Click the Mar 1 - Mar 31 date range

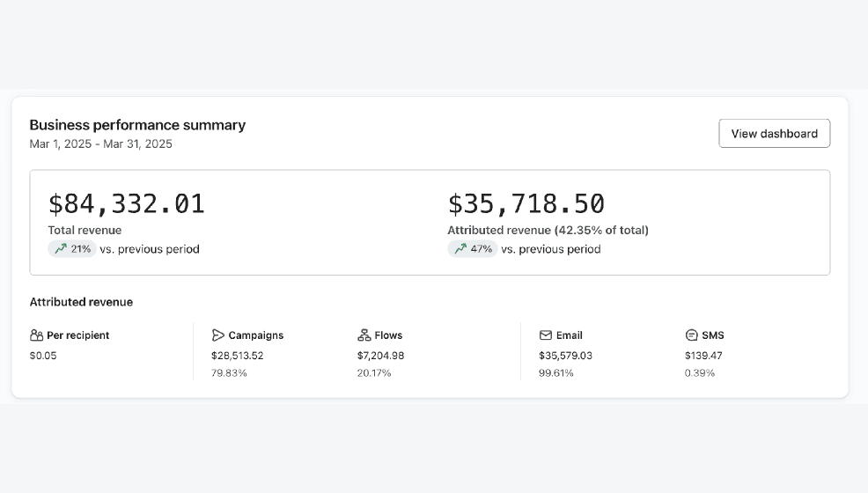100,143
